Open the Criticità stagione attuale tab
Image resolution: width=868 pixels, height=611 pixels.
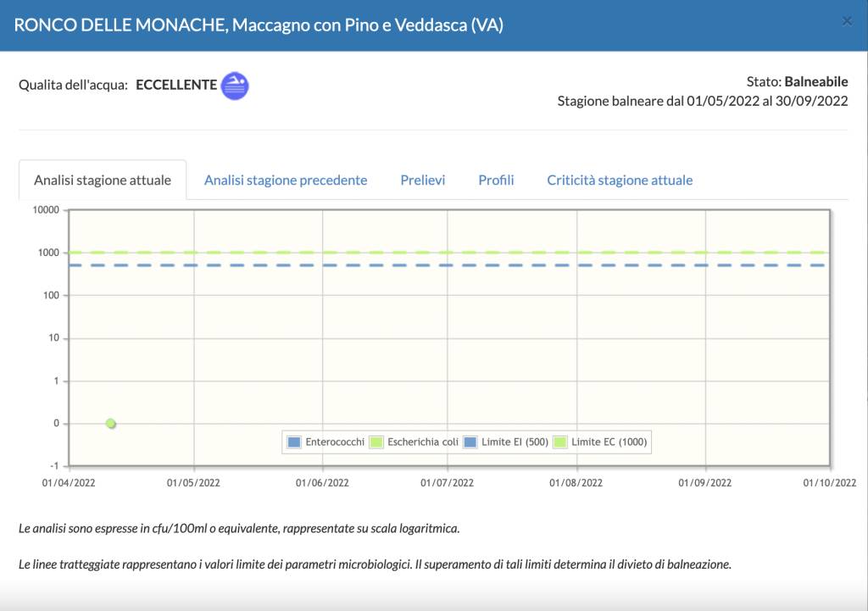[620, 181]
